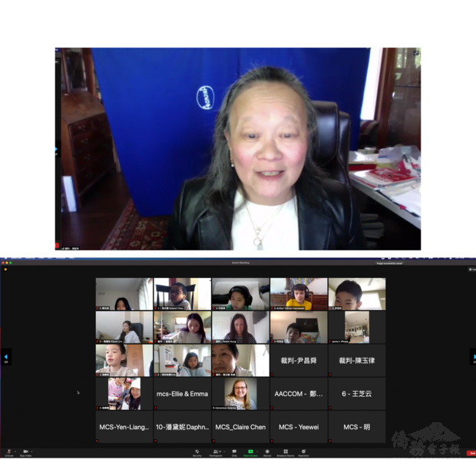Expand audio options arrow beside Unmute
The width and height of the screenshot is (476, 476).
click(15, 451)
